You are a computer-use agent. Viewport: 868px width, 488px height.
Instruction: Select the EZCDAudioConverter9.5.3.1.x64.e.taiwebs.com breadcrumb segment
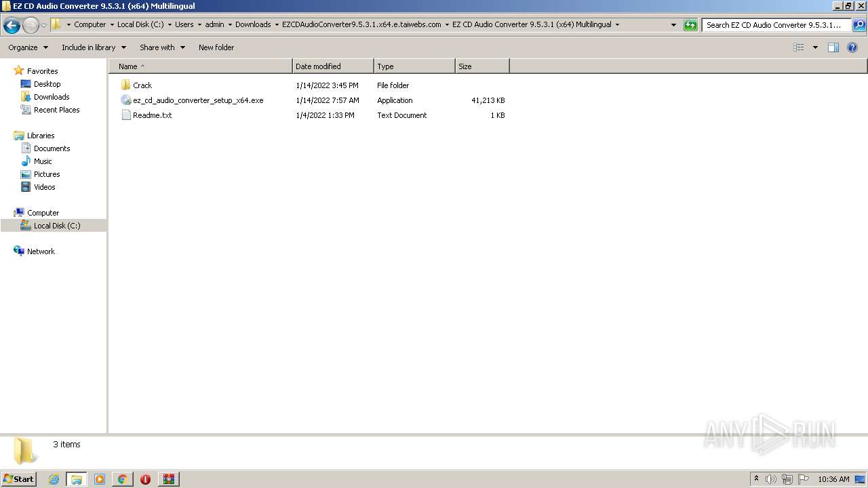361,24
